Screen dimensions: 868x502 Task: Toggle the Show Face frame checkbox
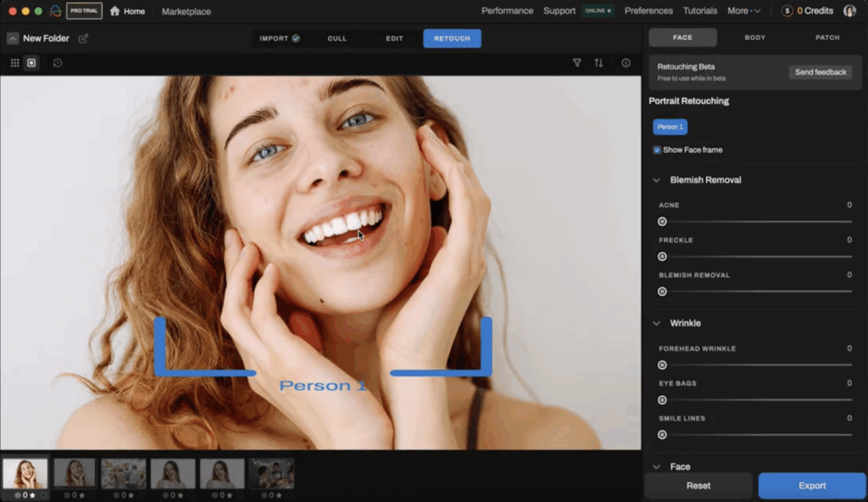(657, 149)
